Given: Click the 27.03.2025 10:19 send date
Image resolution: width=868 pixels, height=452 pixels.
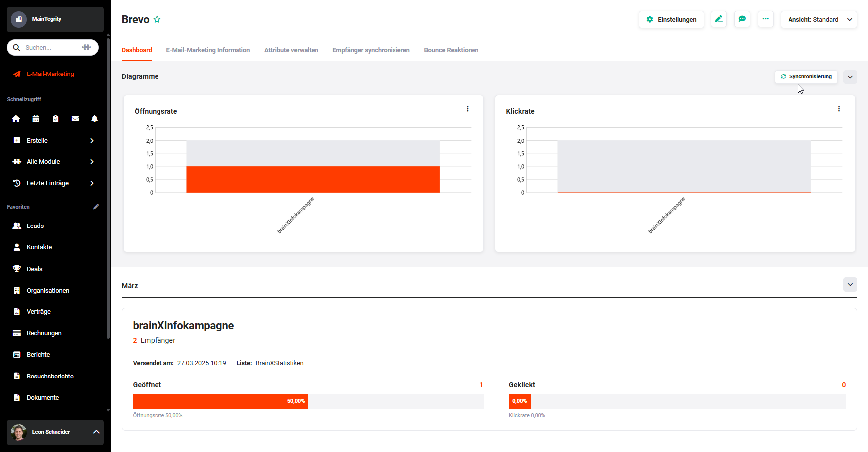Looking at the screenshot, I should pos(201,363).
